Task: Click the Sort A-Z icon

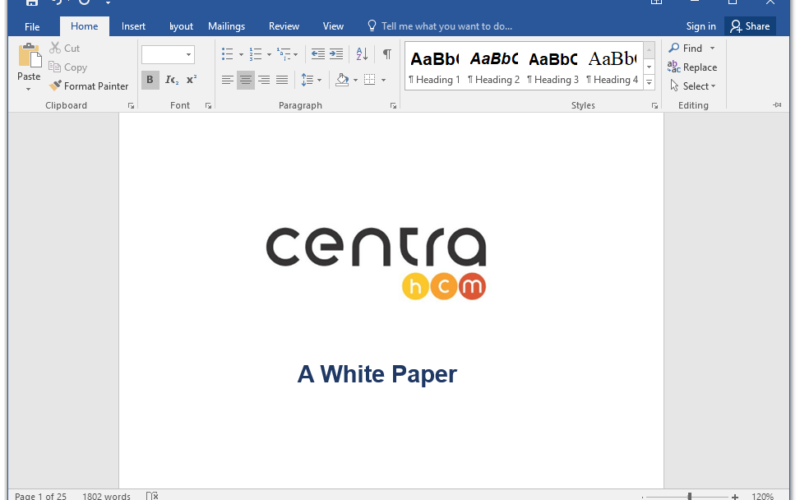Action: point(362,54)
